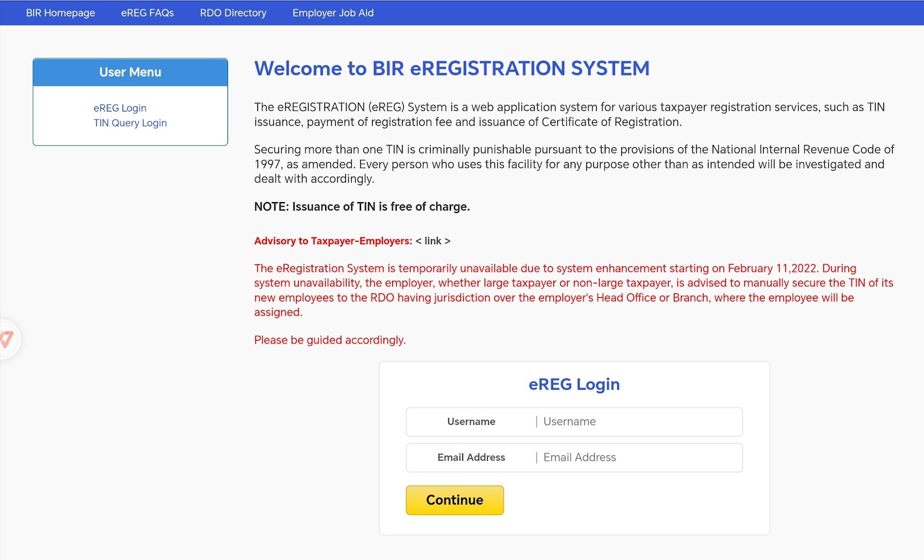Open the TIN Query Login link
This screenshot has height=560, width=924.
point(130,123)
